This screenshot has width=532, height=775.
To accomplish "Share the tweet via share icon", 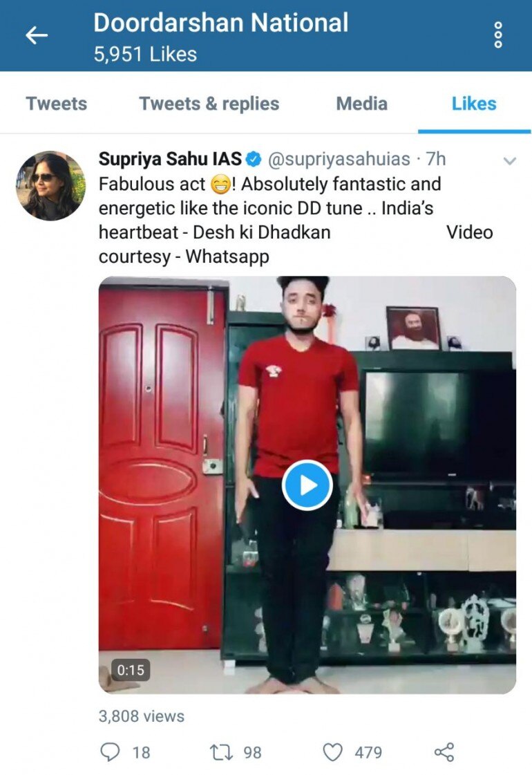I will click(x=444, y=751).
